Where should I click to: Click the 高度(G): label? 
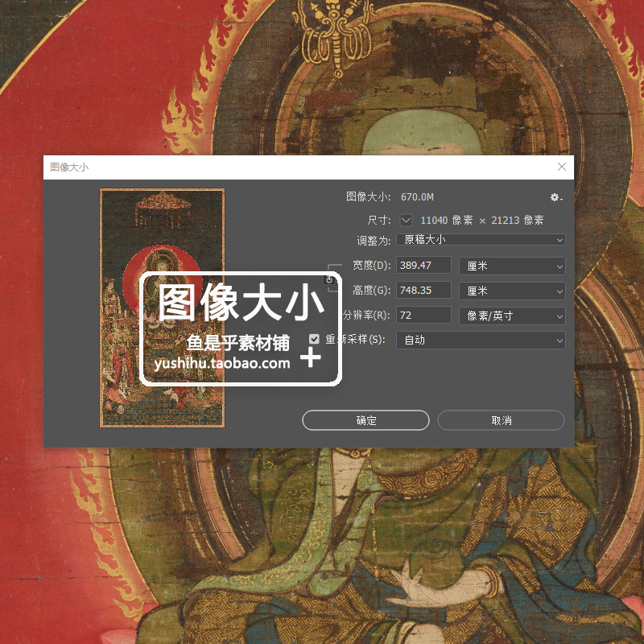pos(372,291)
